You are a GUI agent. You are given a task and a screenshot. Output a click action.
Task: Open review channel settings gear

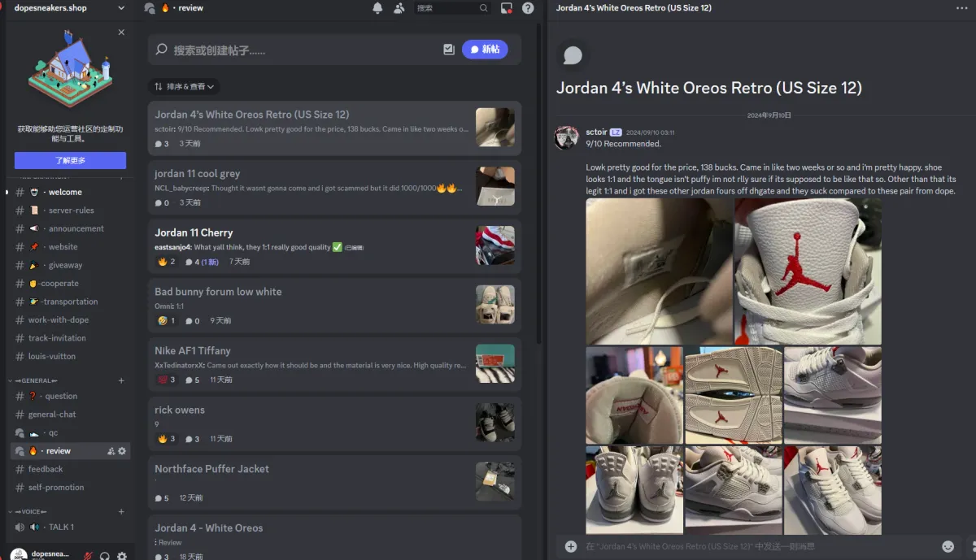(122, 451)
